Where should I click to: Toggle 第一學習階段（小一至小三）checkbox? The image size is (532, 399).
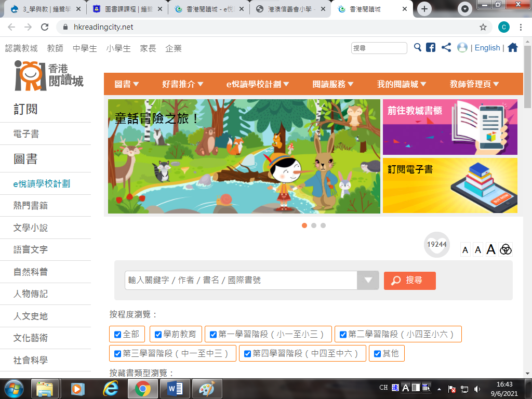pos(213,335)
